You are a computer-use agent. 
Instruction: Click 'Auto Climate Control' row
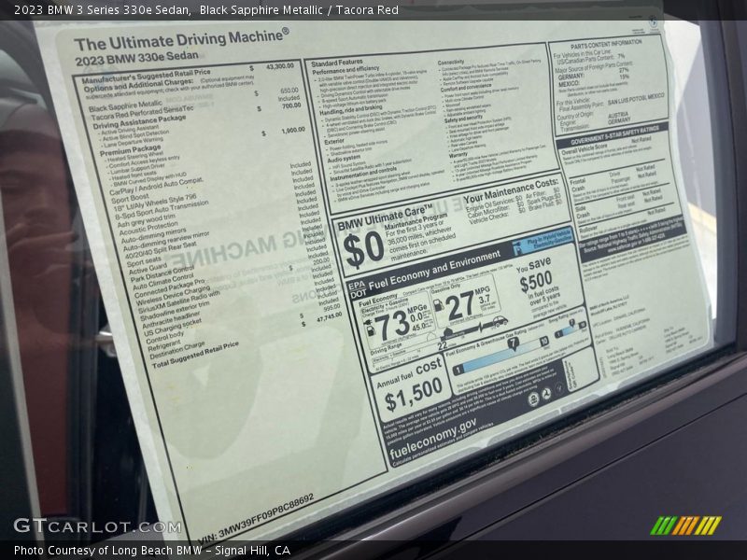(x=163, y=283)
